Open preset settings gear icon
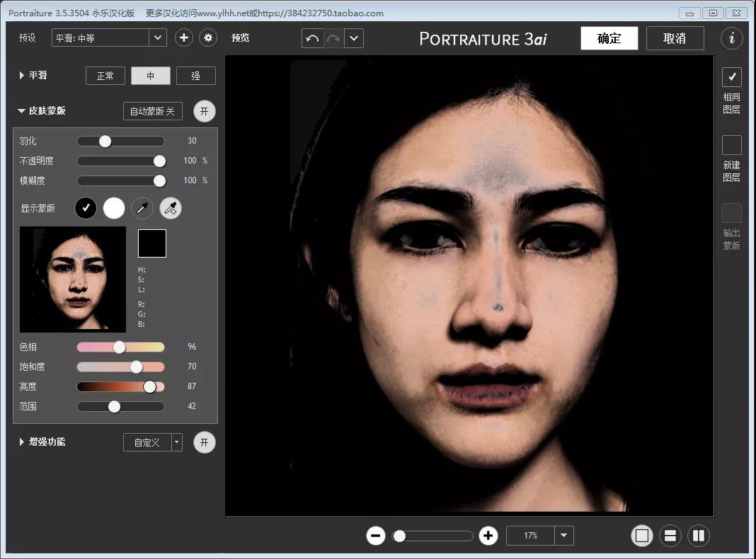 [x=208, y=38]
